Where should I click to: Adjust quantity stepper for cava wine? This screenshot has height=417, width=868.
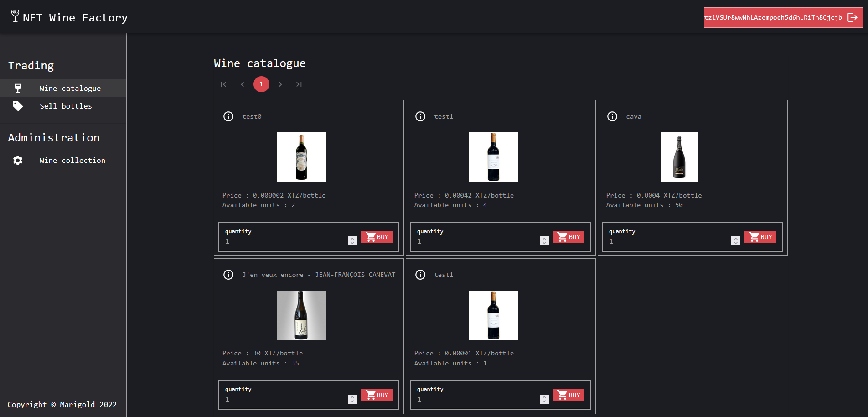pyautogui.click(x=735, y=241)
